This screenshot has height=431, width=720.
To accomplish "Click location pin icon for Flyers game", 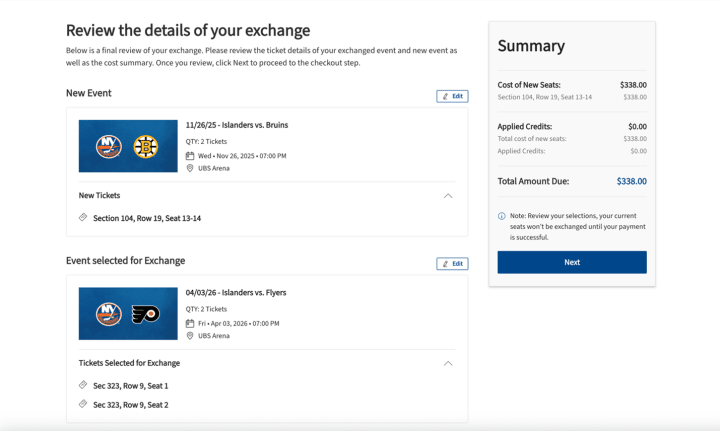I will (x=190, y=337).
